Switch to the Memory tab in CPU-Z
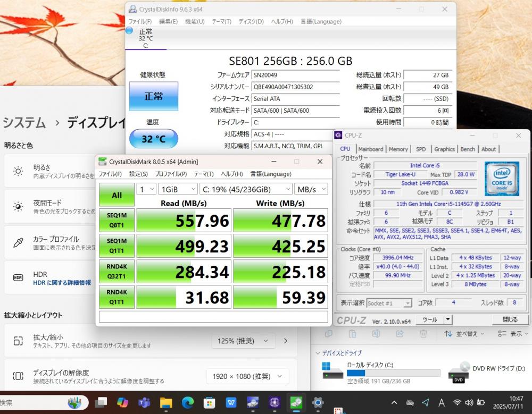 point(398,149)
